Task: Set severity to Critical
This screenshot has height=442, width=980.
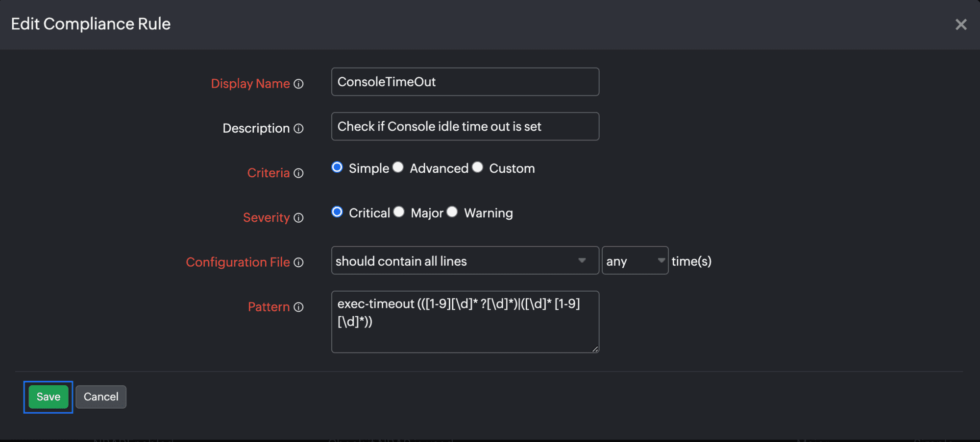Action: (337, 212)
